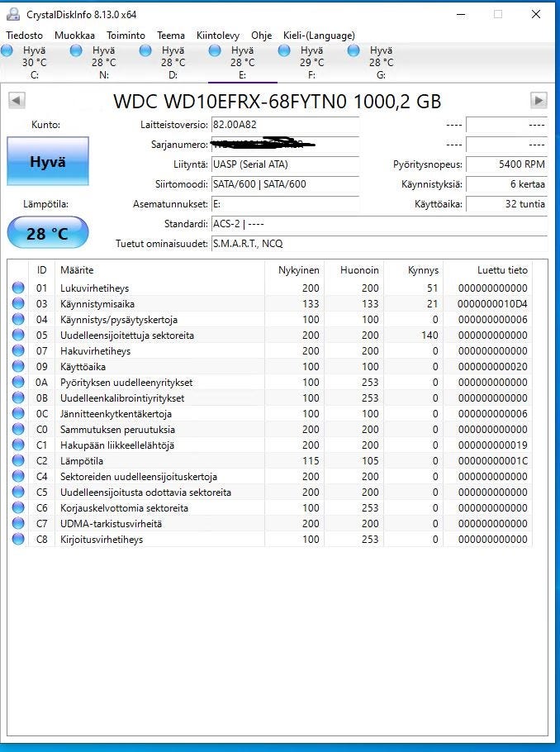
Task: Click status orb of Sammutuksen peruutuksia row
Action: pyautogui.click(x=18, y=429)
